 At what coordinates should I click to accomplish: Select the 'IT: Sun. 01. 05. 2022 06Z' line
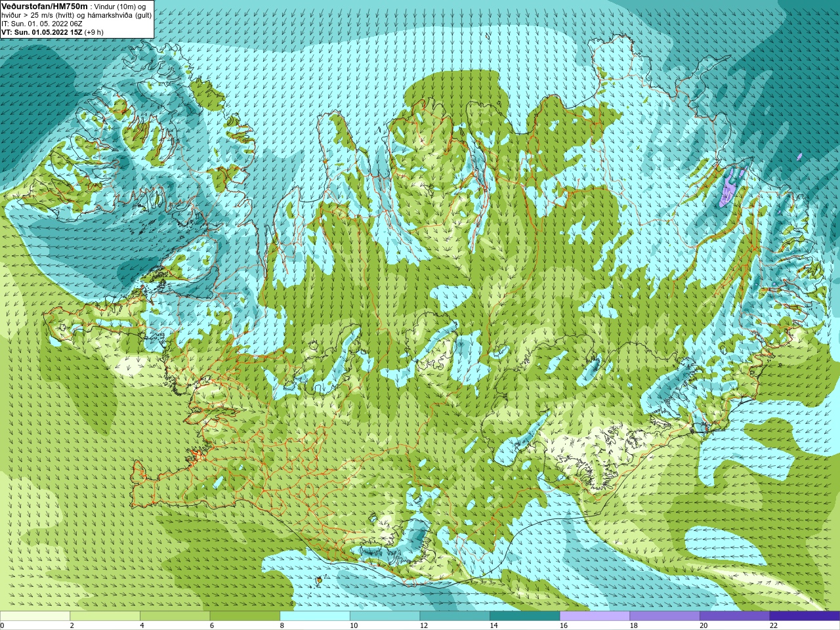[42, 24]
